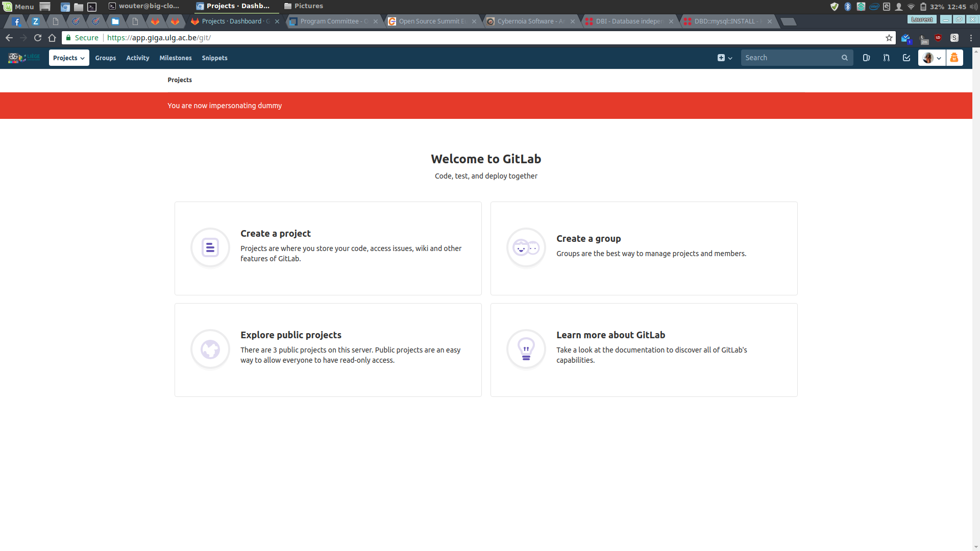The image size is (980, 551).
Task: Switch to Open Source Summit tab
Action: pyautogui.click(x=432, y=21)
